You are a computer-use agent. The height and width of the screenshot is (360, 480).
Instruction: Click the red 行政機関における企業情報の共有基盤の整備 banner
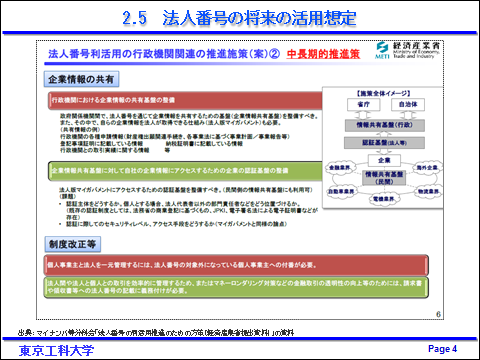point(185,100)
